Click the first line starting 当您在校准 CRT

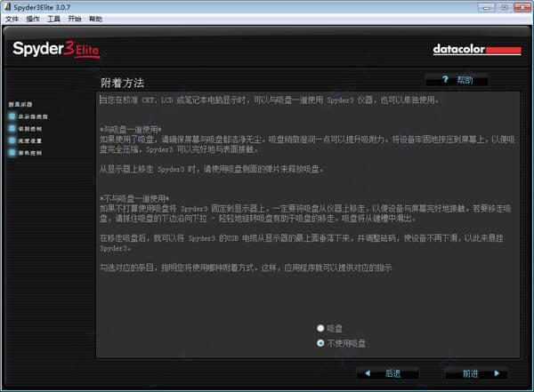tap(269, 100)
